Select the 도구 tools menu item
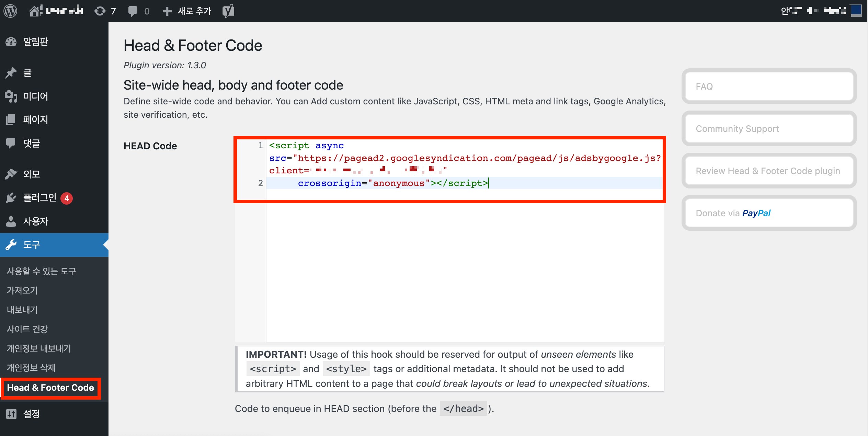Screen dimensions: 868x436 pos(32,245)
